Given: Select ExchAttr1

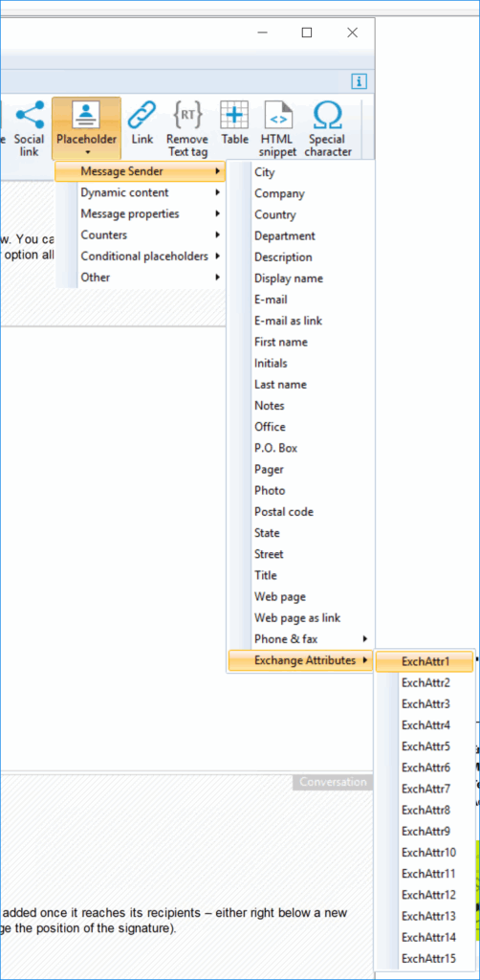Looking at the screenshot, I should tap(425, 661).
